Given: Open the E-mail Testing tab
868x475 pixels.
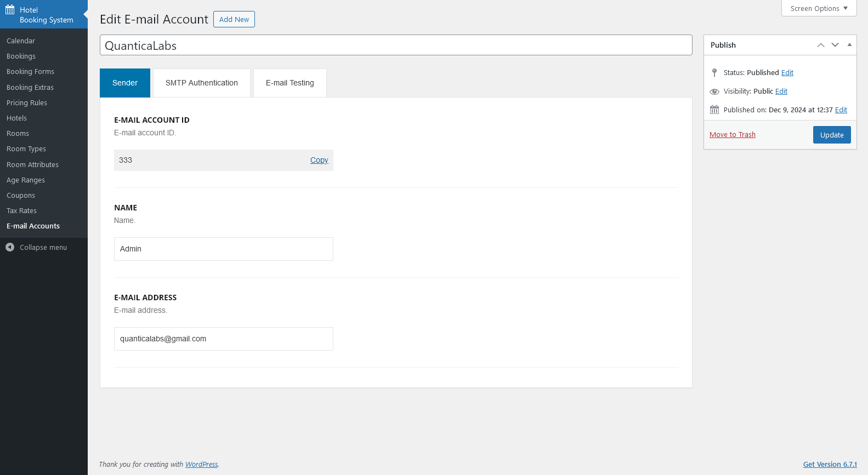Looking at the screenshot, I should [290, 83].
